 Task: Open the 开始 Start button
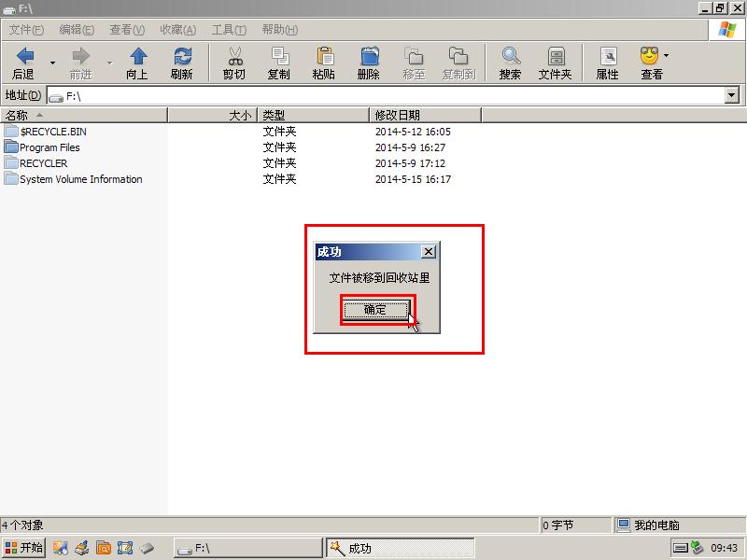pyautogui.click(x=24, y=548)
